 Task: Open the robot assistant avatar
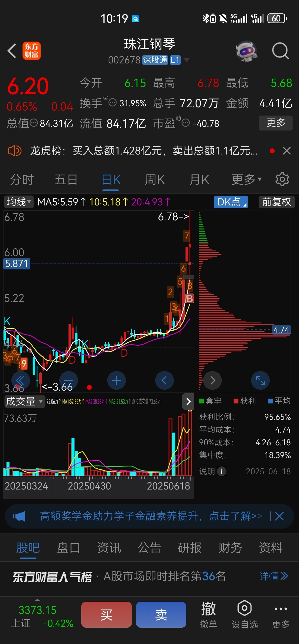coord(246,51)
